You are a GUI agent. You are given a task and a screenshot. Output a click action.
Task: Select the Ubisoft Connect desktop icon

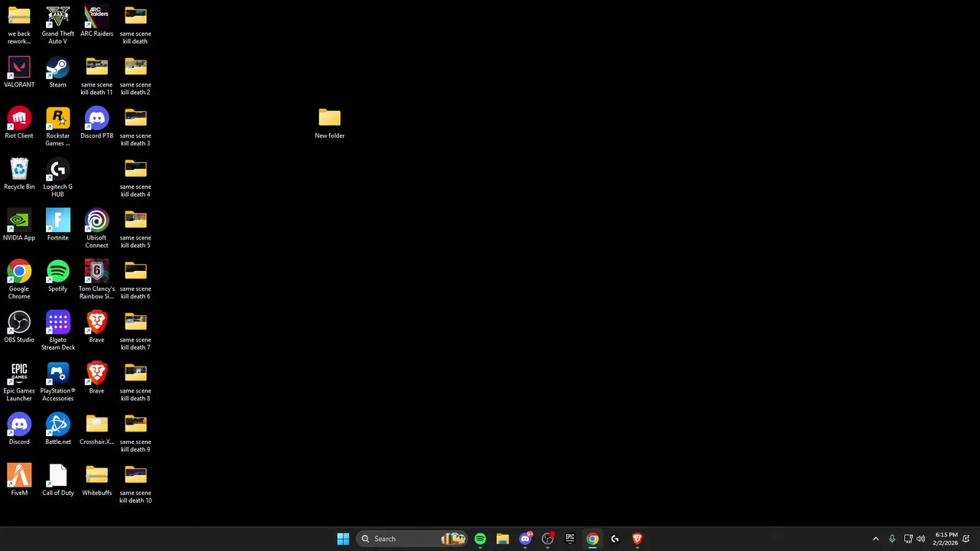(x=96, y=230)
